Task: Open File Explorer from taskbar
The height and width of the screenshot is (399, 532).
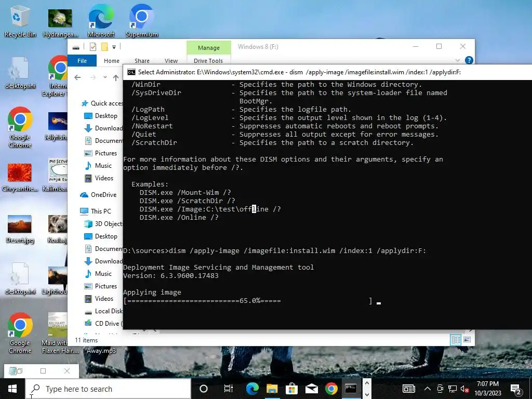Action: point(272,389)
